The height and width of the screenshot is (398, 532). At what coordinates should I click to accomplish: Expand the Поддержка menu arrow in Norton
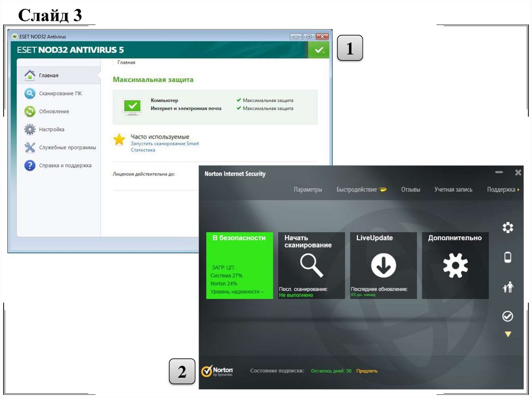[518, 190]
